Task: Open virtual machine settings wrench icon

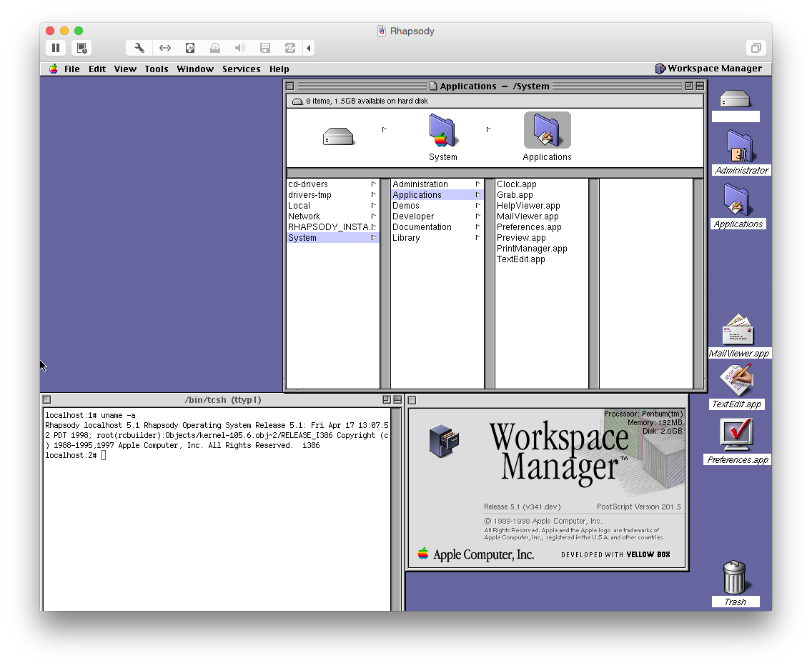Action: [x=139, y=48]
